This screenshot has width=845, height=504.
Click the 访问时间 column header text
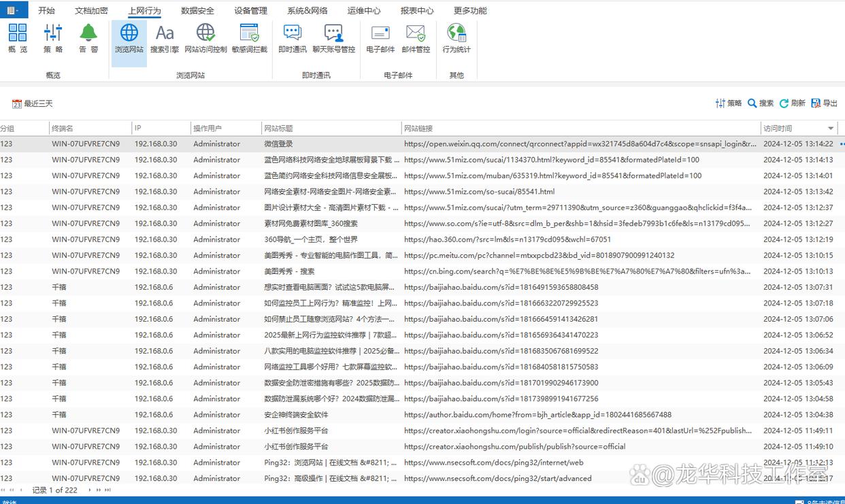[777, 128]
